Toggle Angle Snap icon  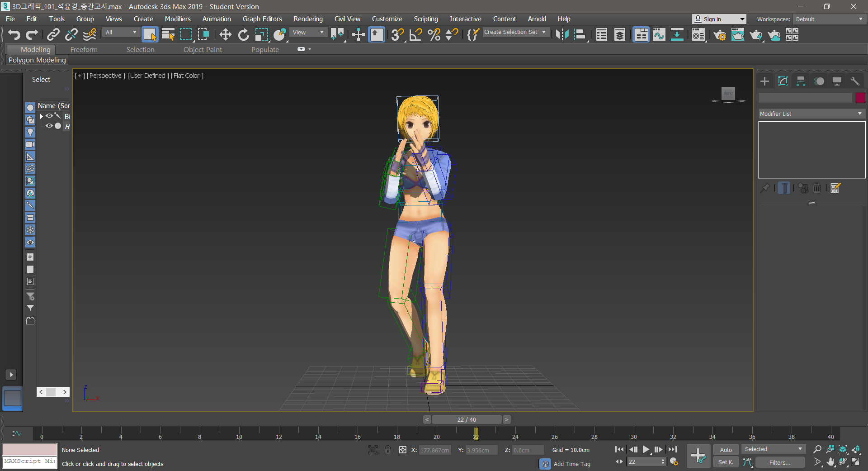click(415, 35)
